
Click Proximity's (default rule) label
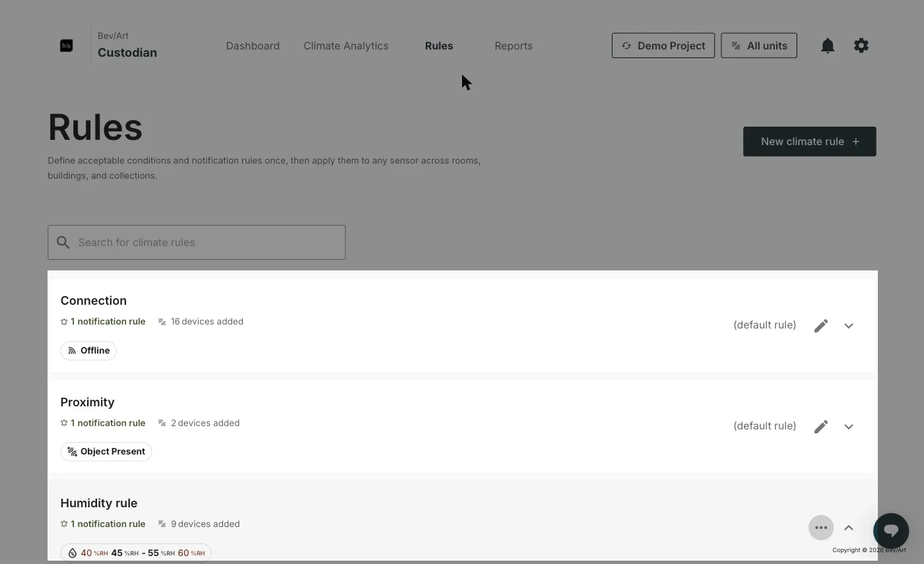coord(764,426)
